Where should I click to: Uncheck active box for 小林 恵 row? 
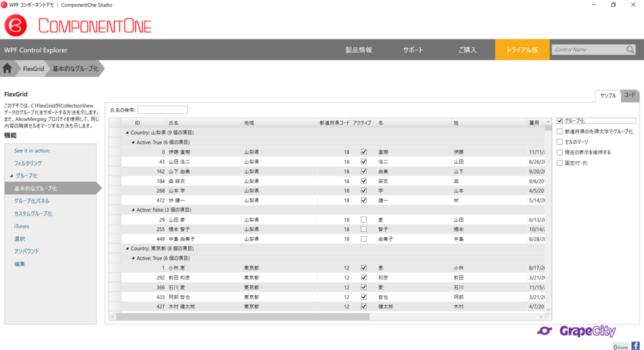pyautogui.click(x=364, y=268)
